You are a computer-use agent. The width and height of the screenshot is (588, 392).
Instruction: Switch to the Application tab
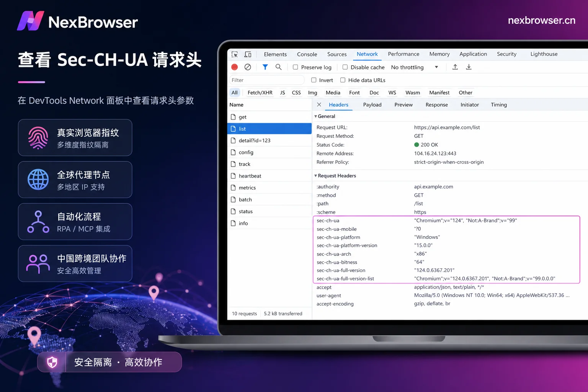(x=473, y=54)
